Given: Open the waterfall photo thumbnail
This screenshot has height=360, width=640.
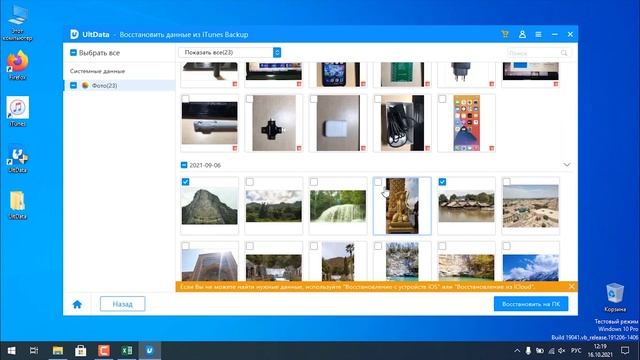Looking at the screenshot, I should pos(338,206).
